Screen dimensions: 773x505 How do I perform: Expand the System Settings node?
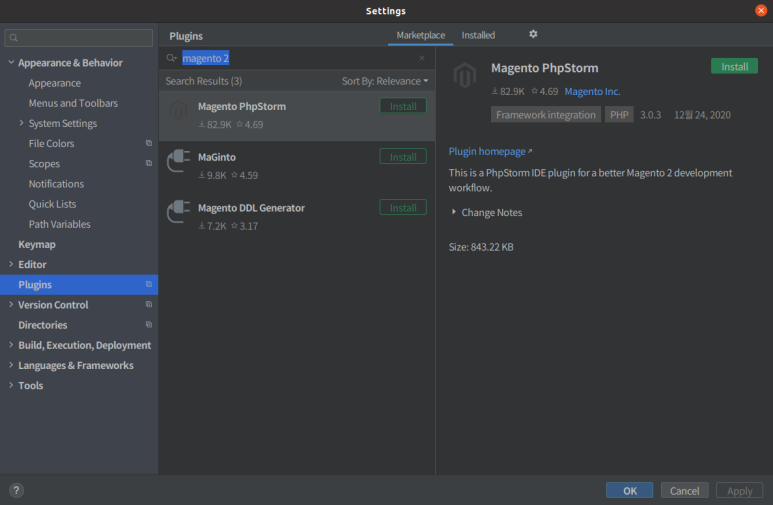[22, 123]
